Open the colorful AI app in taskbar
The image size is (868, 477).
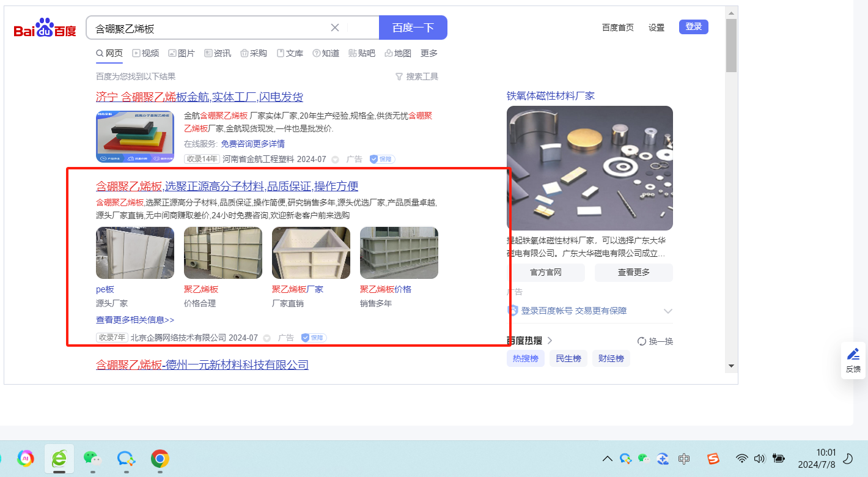[26, 458]
